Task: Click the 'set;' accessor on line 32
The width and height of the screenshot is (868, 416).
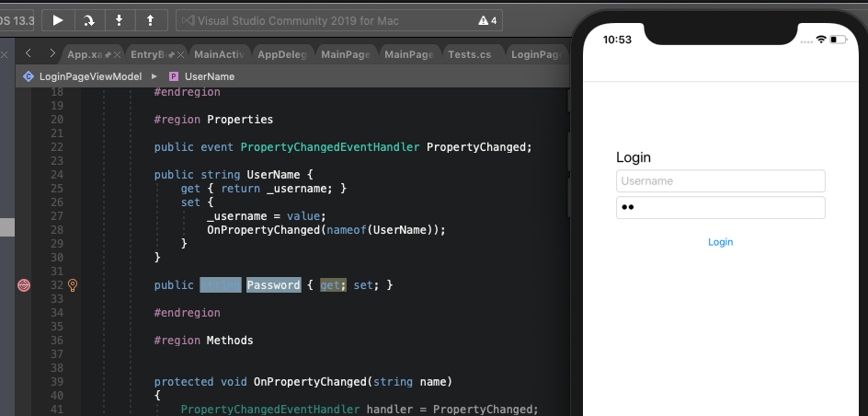Action: point(367,284)
